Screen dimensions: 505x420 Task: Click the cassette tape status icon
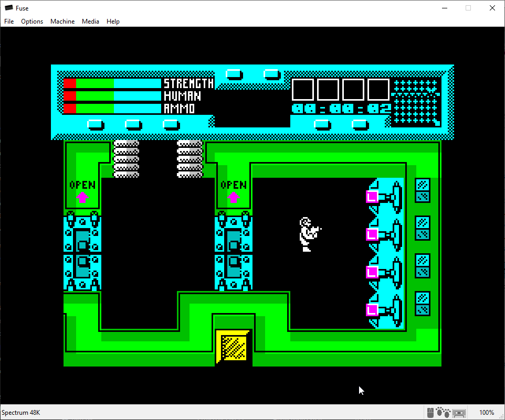(459, 413)
